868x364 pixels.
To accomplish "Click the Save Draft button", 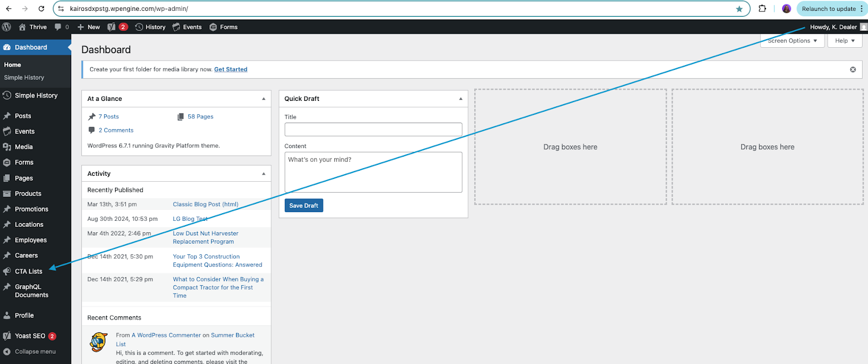I will tap(304, 206).
